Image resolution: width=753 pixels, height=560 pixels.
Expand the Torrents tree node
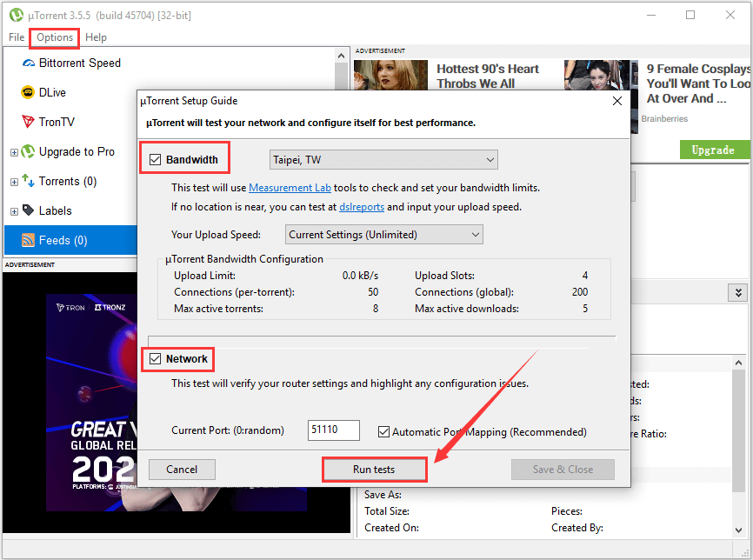click(x=14, y=182)
